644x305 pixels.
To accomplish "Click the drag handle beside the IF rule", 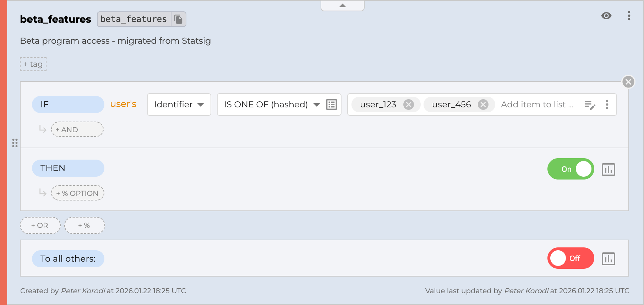I will pos(15,143).
